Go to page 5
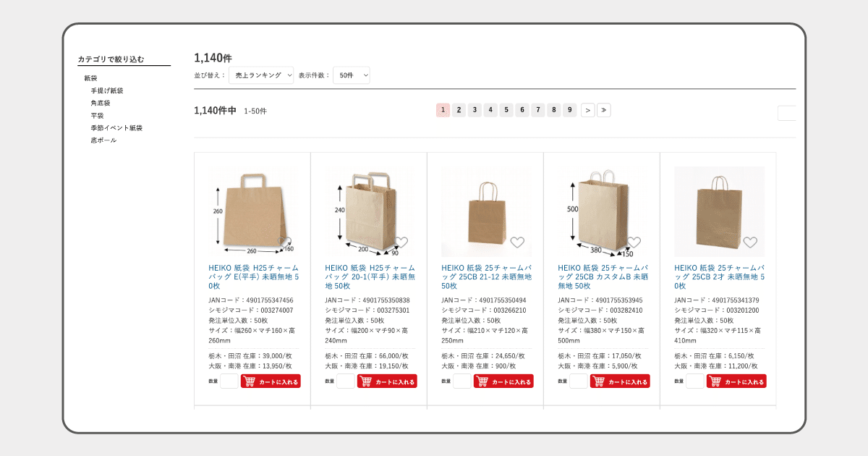 (x=506, y=110)
